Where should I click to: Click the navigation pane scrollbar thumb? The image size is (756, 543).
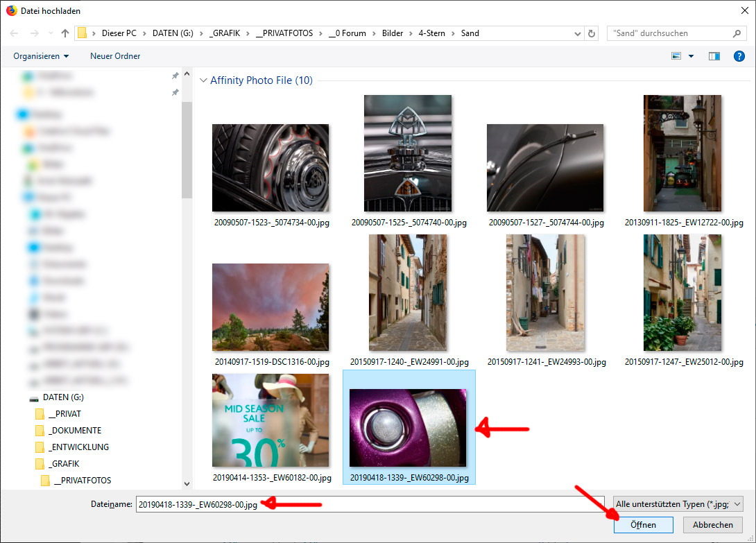pyautogui.click(x=187, y=150)
